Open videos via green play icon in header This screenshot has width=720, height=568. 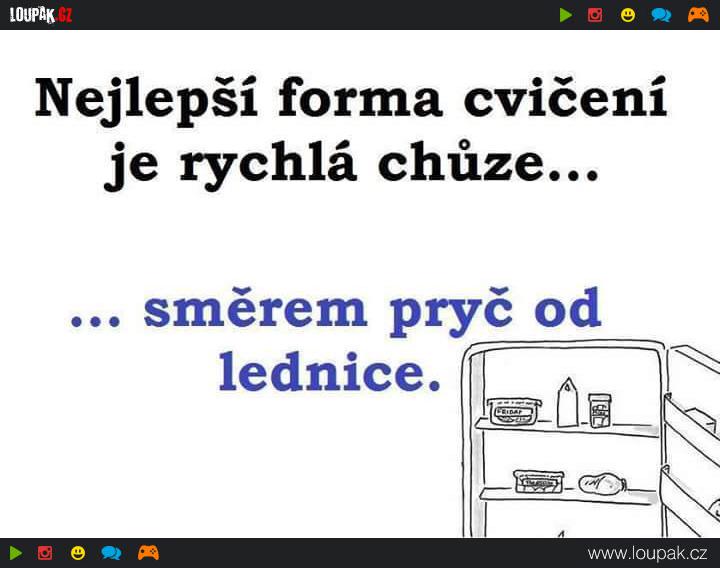point(566,15)
